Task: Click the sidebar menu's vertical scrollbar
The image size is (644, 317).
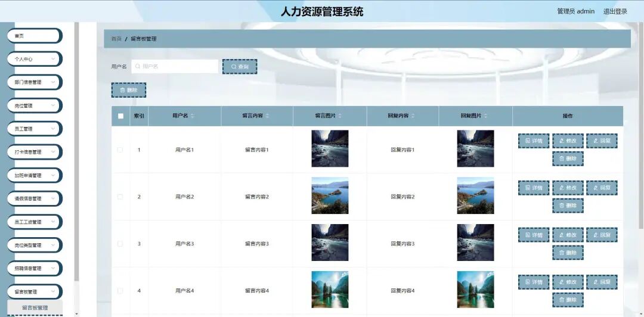Action: (x=76, y=152)
